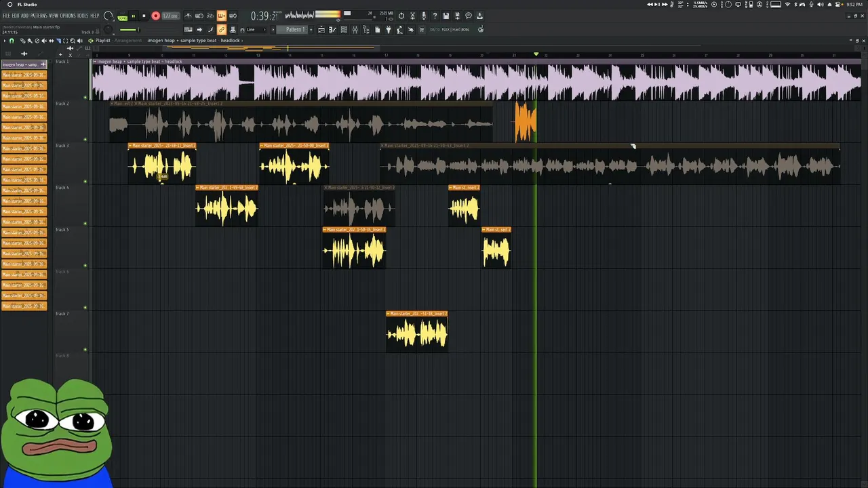Mute Track 1 via its green dot
Image resolution: width=868 pixels, height=488 pixels.
[85, 98]
